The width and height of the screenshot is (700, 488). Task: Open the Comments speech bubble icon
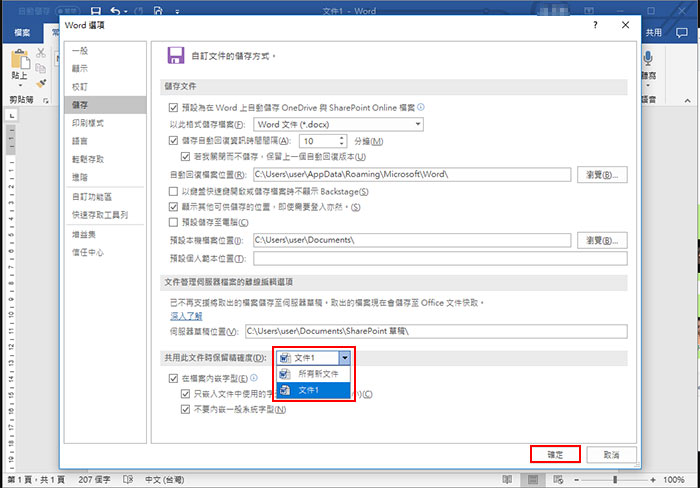[682, 33]
